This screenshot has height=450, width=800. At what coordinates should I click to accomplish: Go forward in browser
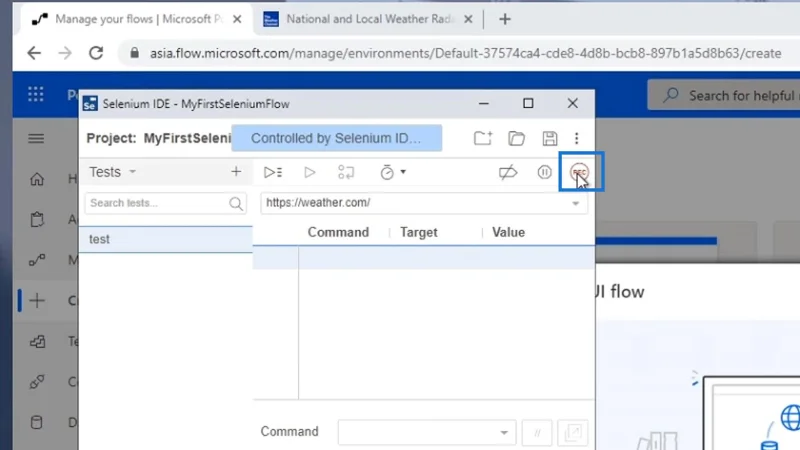coord(65,53)
